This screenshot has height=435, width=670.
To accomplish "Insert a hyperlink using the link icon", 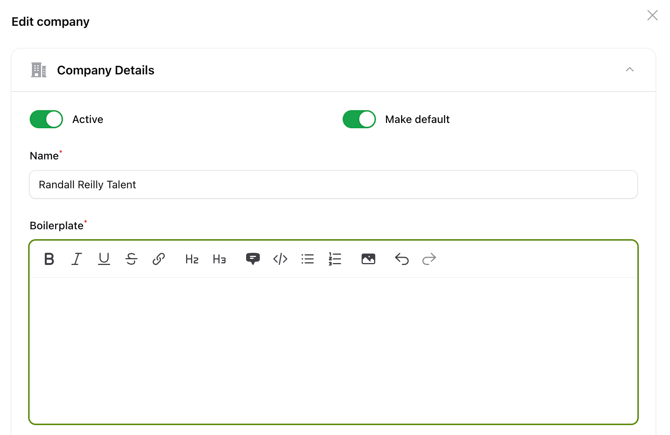I will point(159,259).
